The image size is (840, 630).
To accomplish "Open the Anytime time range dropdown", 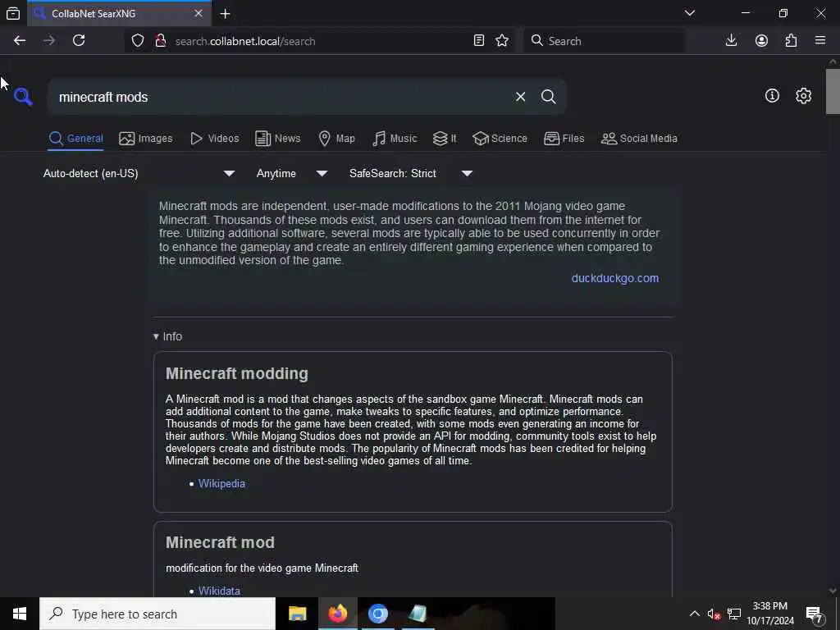I will (x=291, y=174).
